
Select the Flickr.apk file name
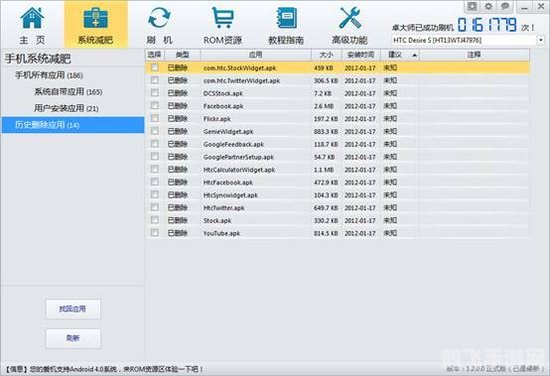[x=217, y=119]
